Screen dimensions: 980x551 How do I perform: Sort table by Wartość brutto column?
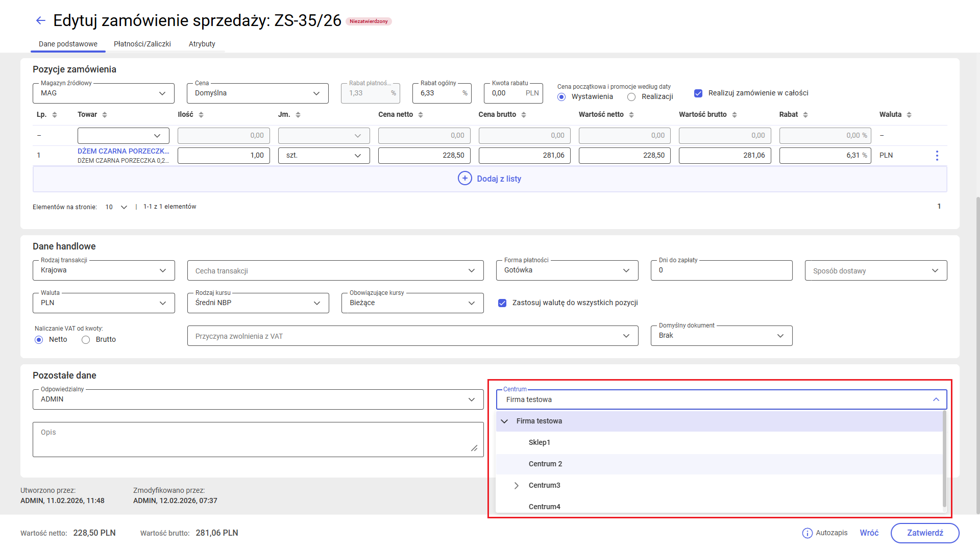pos(734,115)
